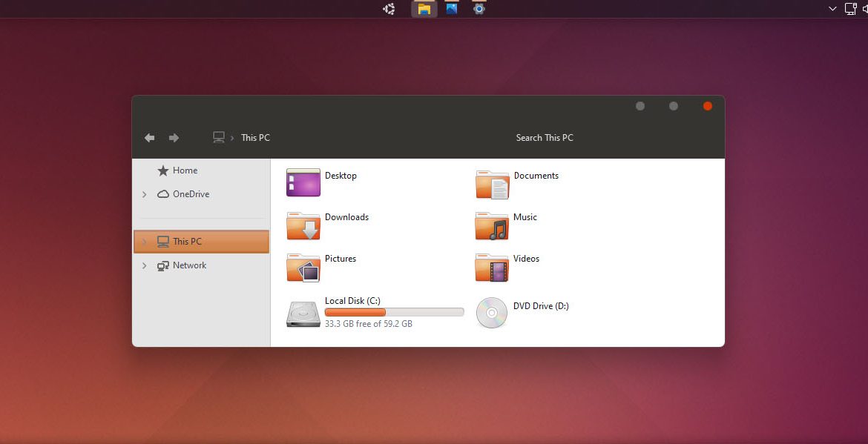This screenshot has width=868, height=444.
Task: Click the "Music" folder name
Action: (525, 217)
